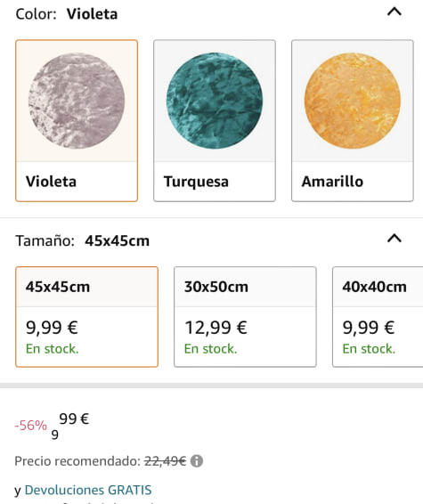Click the yellow fabric swatch circle

coord(353,101)
